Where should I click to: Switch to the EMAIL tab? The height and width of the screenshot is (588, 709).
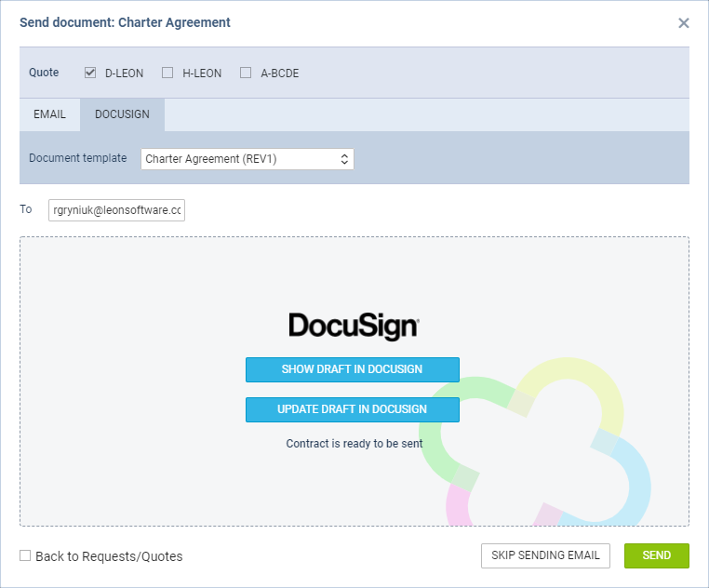point(49,114)
